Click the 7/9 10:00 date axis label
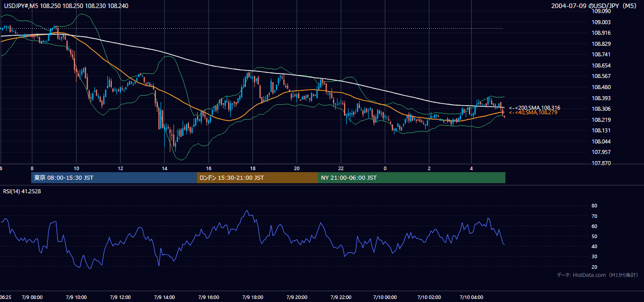644x302 pixels. pyautogui.click(x=77, y=297)
